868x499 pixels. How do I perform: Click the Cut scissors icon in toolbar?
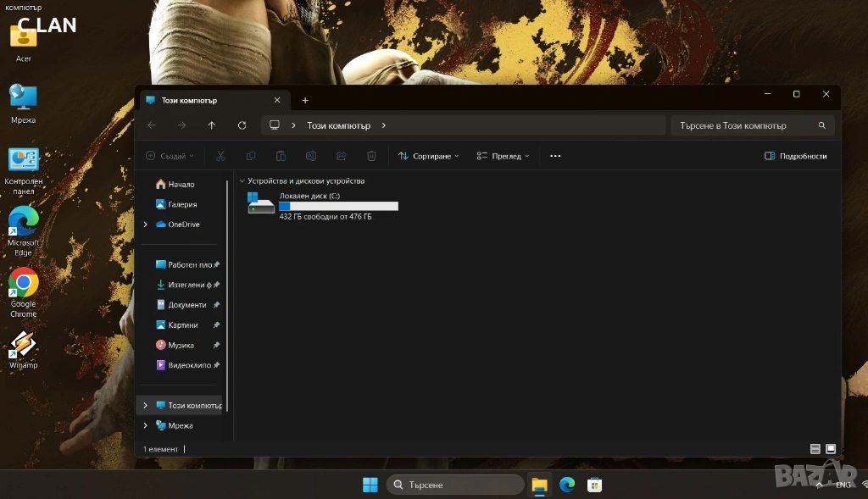[220, 156]
